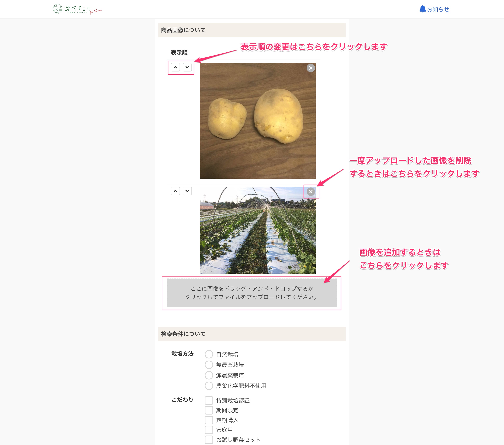The width and height of the screenshot is (504, 445).
Task: Move the farm field image up in order
Action: point(175,191)
